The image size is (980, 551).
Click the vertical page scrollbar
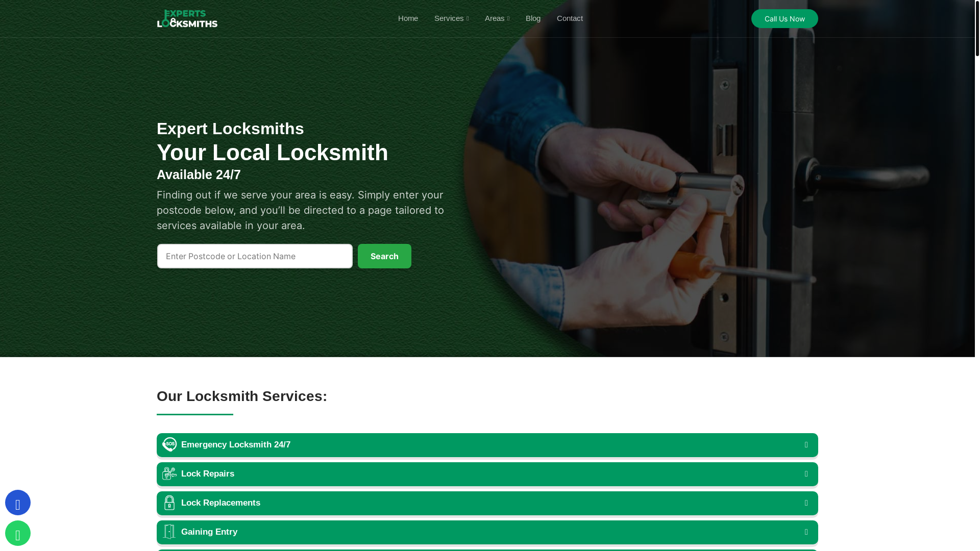tap(977, 275)
